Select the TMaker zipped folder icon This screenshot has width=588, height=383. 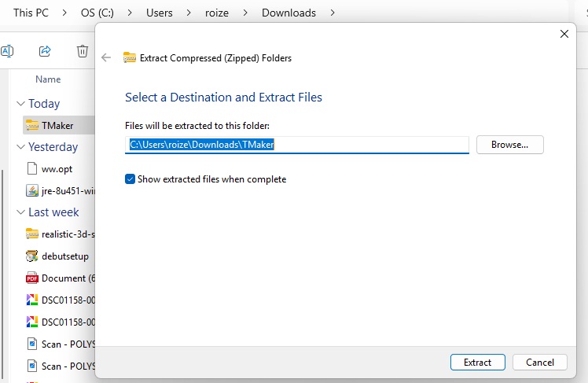coord(32,125)
